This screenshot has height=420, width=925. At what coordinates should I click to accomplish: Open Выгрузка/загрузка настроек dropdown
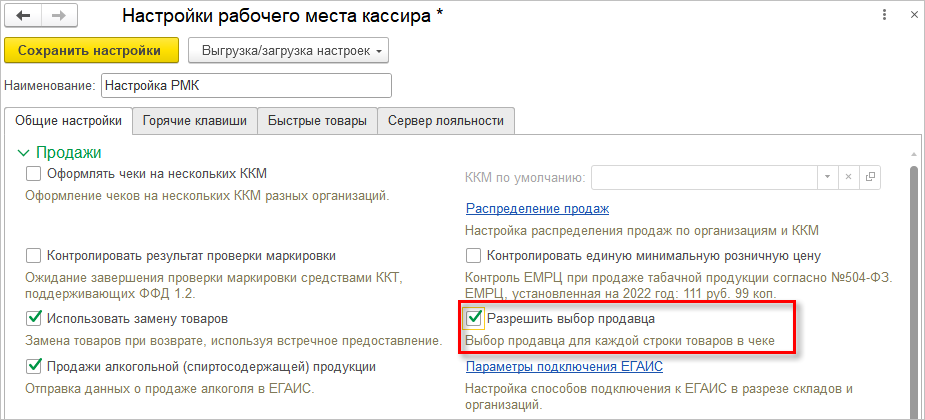(x=287, y=49)
